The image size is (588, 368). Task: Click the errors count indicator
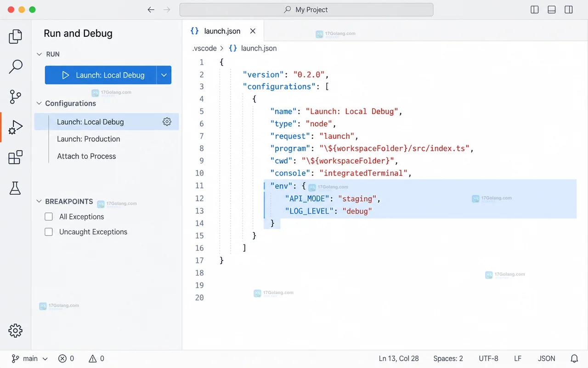tap(66, 358)
